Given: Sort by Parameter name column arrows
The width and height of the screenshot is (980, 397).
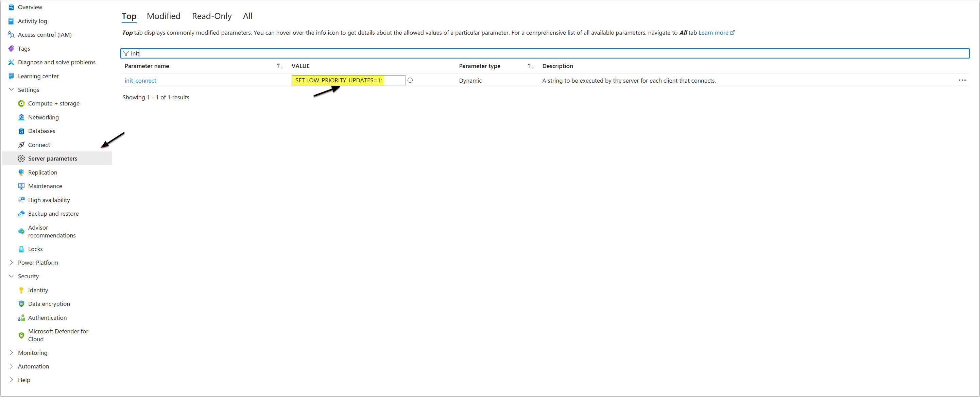Looking at the screenshot, I should click(x=280, y=66).
